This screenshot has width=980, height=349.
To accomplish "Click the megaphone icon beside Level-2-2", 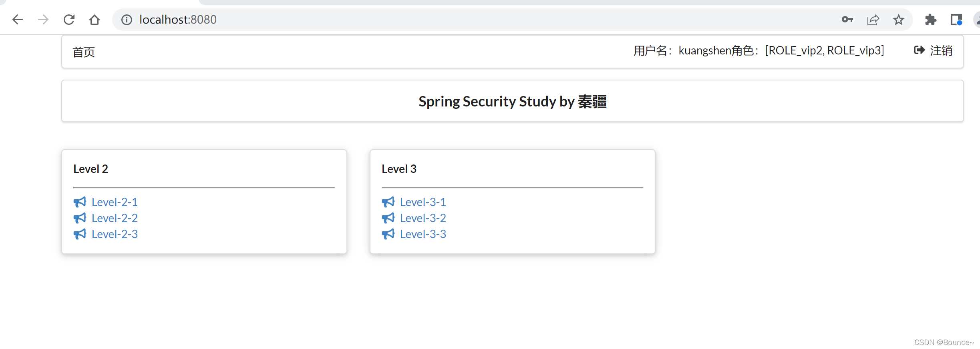I will [80, 218].
